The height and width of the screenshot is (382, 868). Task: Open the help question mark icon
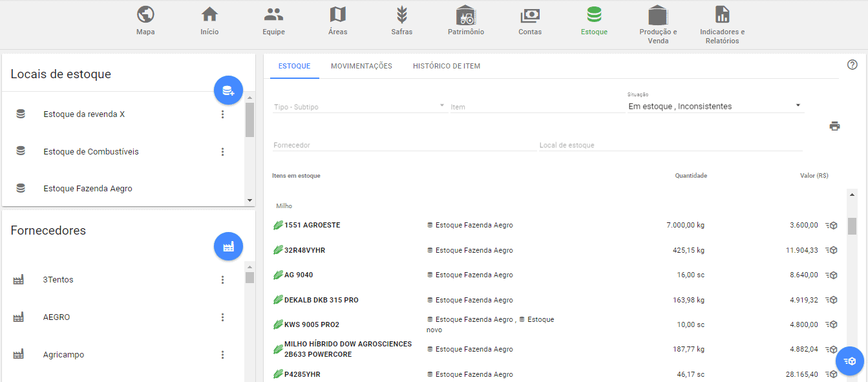852,65
